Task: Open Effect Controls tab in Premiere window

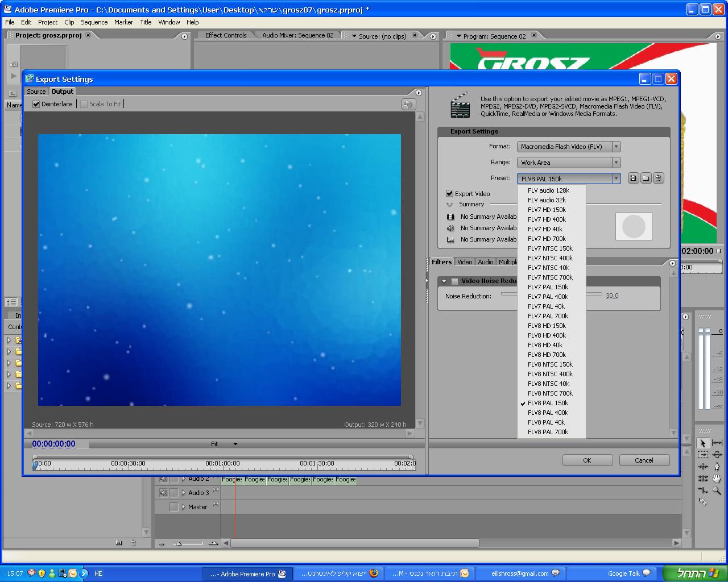Action: tap(226, 35)
